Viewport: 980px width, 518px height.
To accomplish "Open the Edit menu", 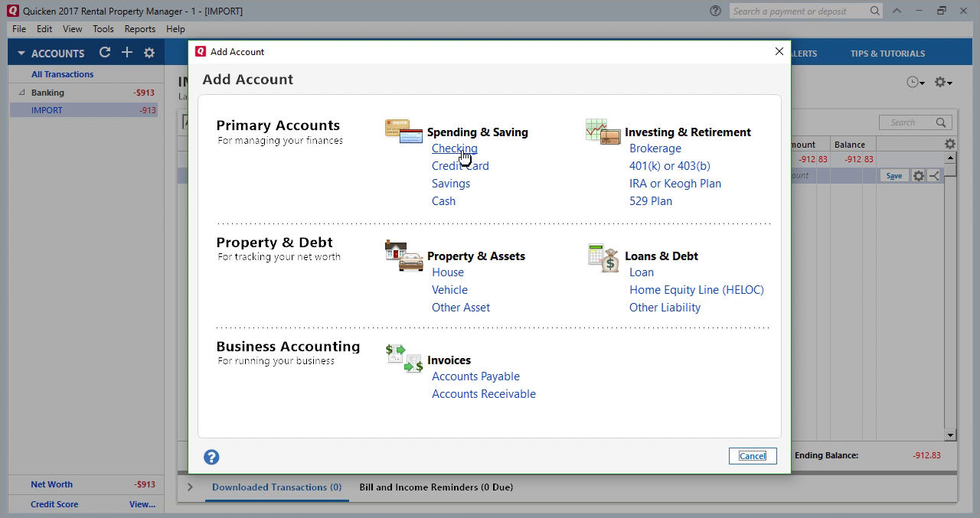I will pyautogui.click(x=44, y=29).
